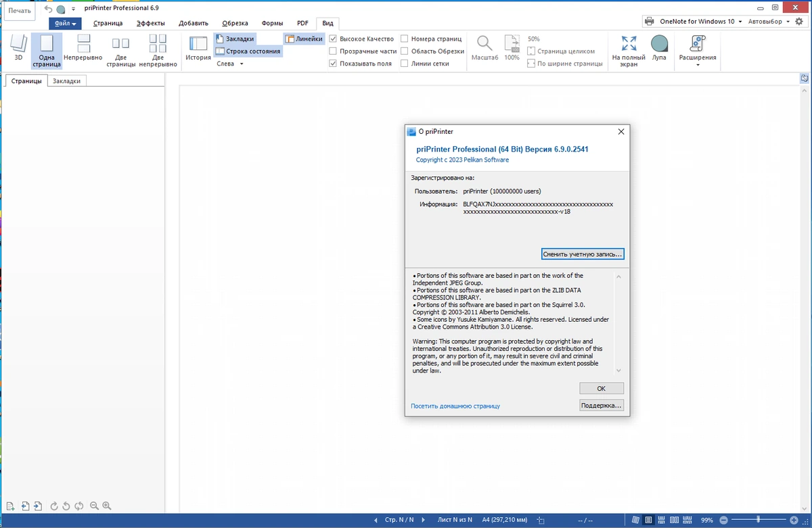
Task: Open the Слева position dropdown
Action: click(230, 64)
